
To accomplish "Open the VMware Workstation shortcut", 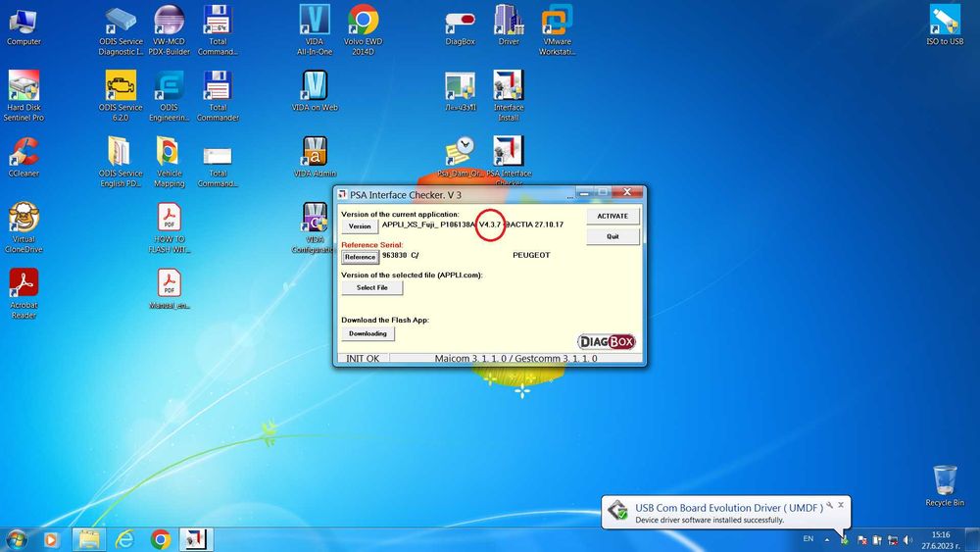I will [557, 30].
